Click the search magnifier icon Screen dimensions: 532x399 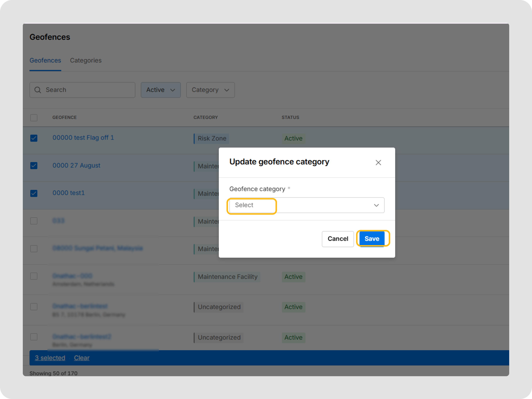pyautogui.click(x=38, y=90)
